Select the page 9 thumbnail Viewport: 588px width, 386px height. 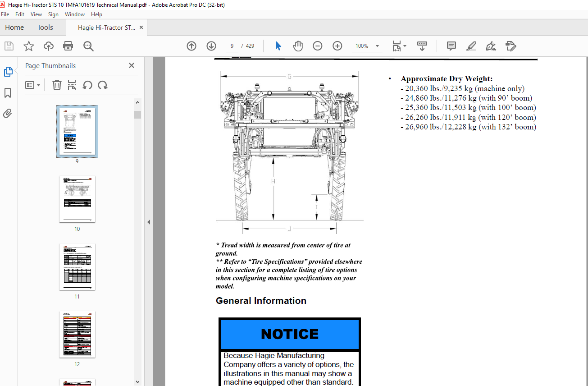(x=77, y=131)
